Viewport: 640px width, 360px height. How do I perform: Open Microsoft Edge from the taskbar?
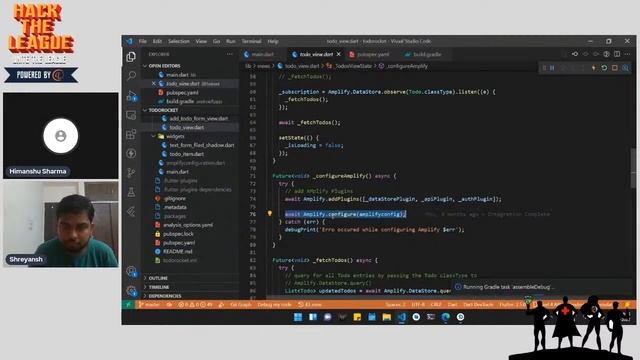[446, 317]
